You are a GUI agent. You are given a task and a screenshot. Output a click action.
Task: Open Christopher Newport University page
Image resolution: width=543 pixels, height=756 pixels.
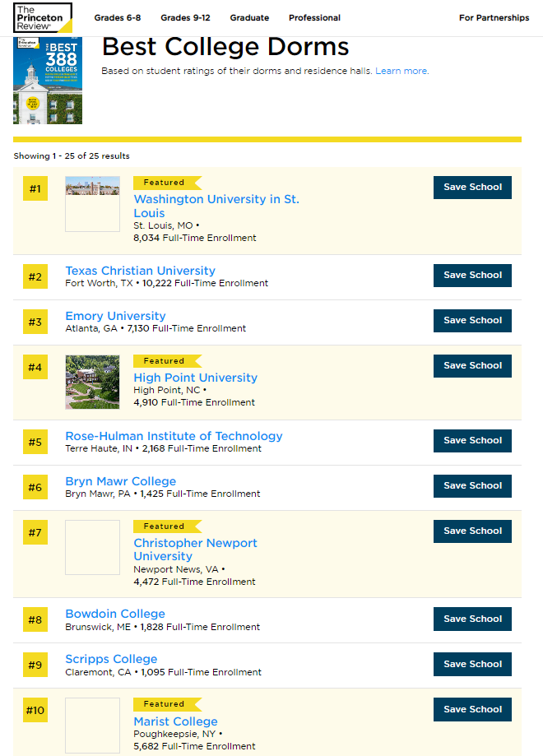pyautogui.click(x=195, y=550)
